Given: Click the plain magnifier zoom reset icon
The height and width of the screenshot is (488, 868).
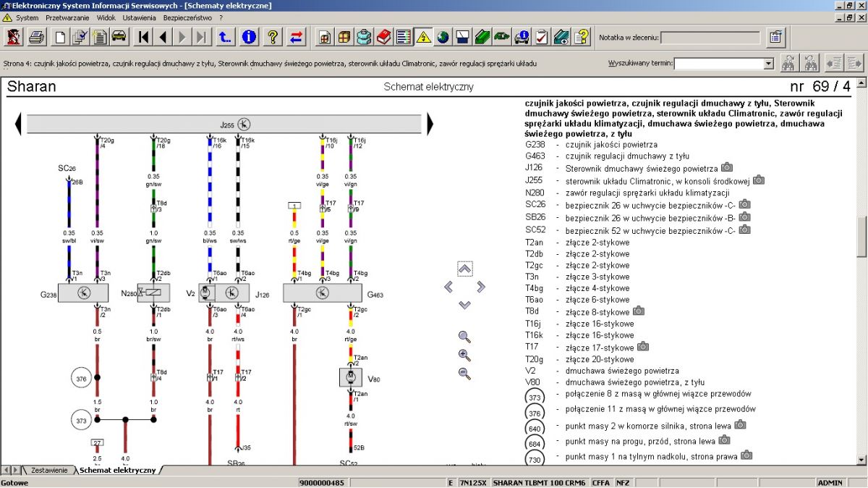Looking at the screenshot, I should click(x=464, y=337).
